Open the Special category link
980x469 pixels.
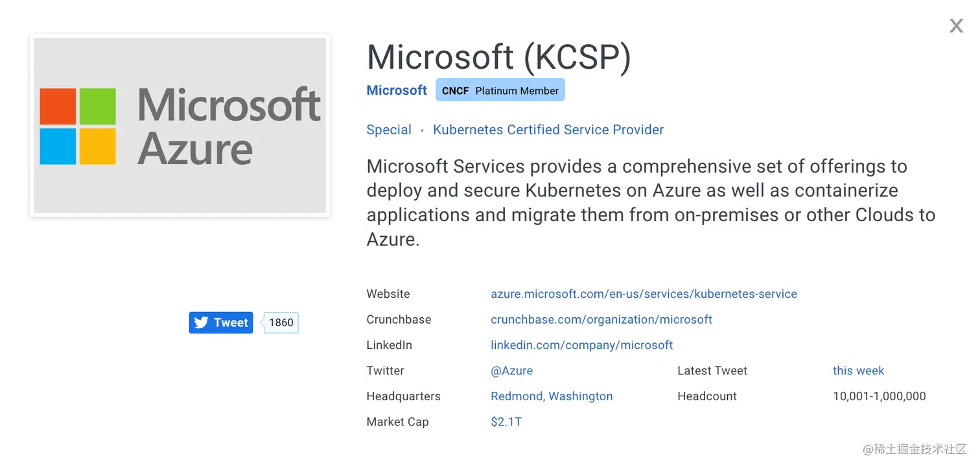[389, 130]
